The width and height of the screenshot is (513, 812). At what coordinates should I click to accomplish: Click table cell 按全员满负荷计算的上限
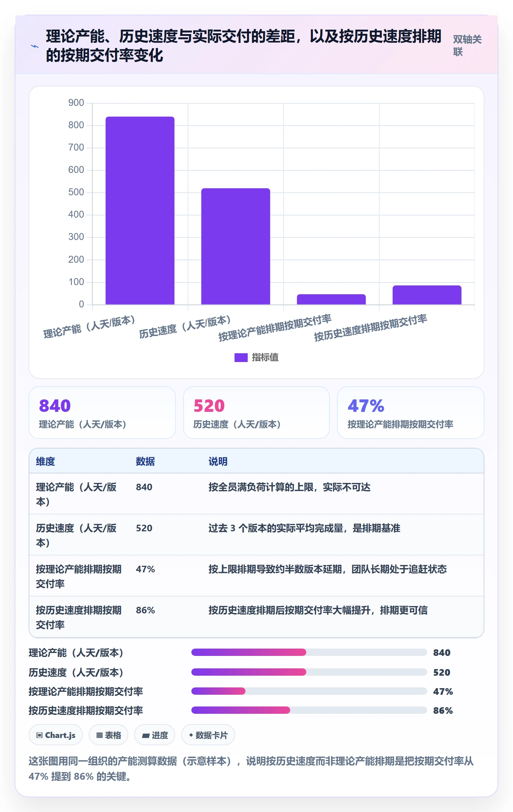point(289,487)
